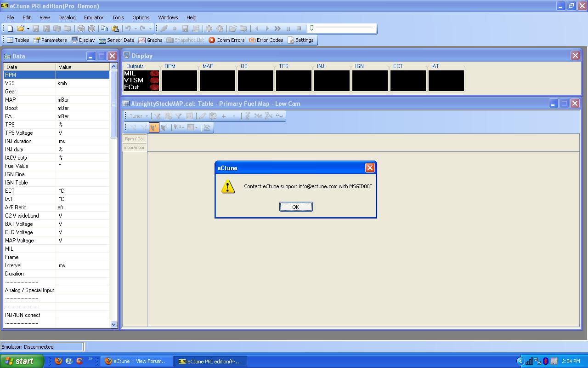Click the Data panel scroll-up arrow

click(114, 67)
